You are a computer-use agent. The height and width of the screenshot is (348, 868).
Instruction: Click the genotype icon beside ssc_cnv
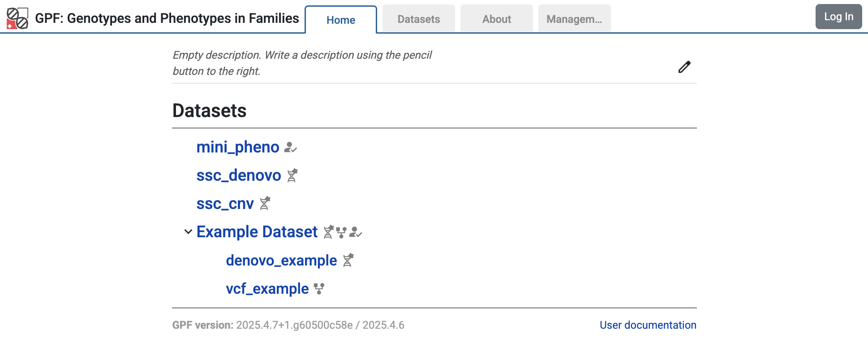point(265,204)
